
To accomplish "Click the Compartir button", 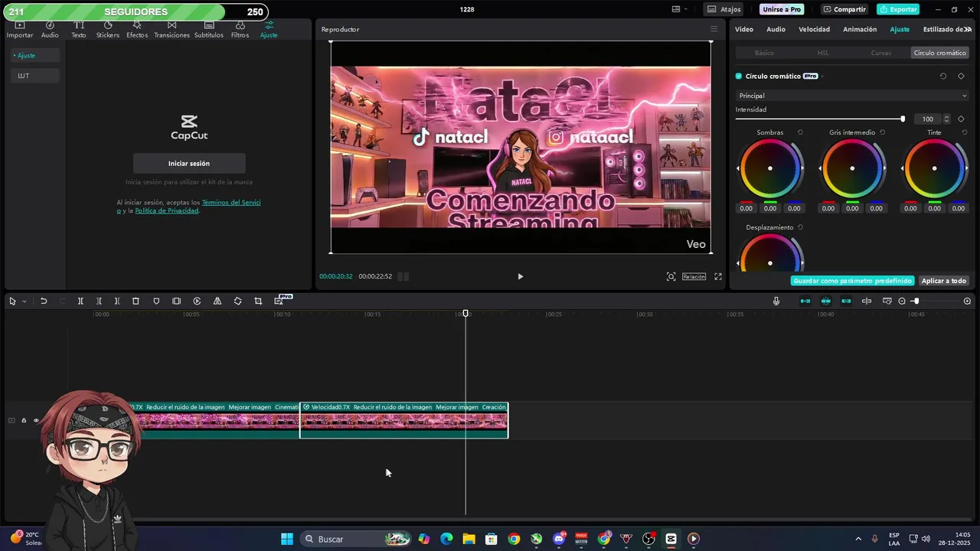I will (844, 9).
